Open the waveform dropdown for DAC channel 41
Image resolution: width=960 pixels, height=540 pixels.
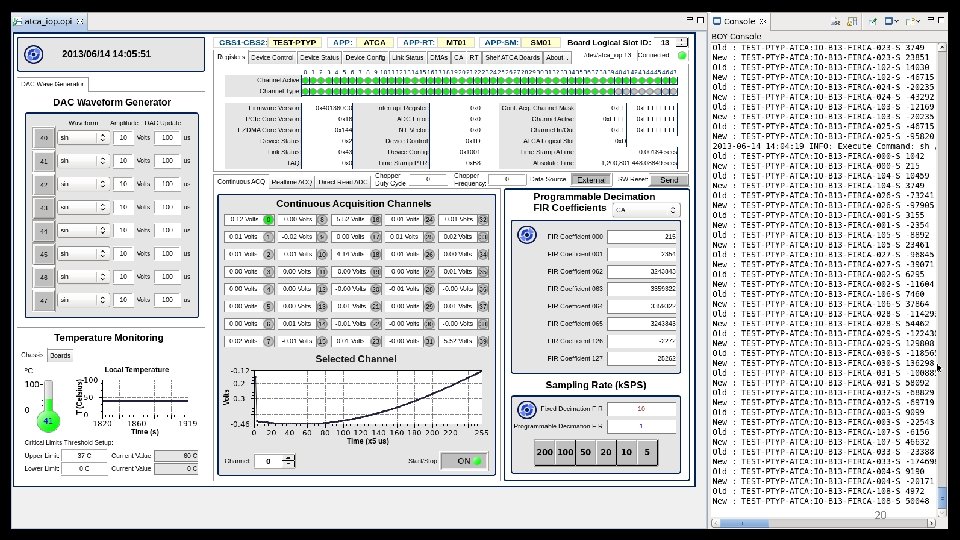pos(83,161)
